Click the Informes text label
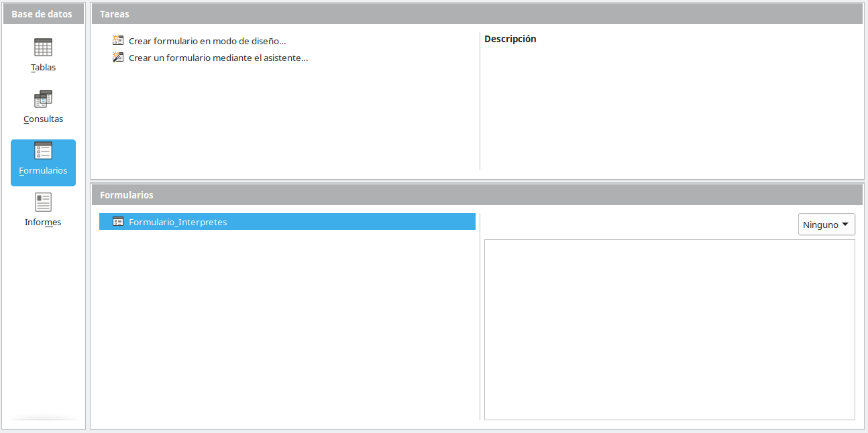The image size is (868, 433). [43, 223]
